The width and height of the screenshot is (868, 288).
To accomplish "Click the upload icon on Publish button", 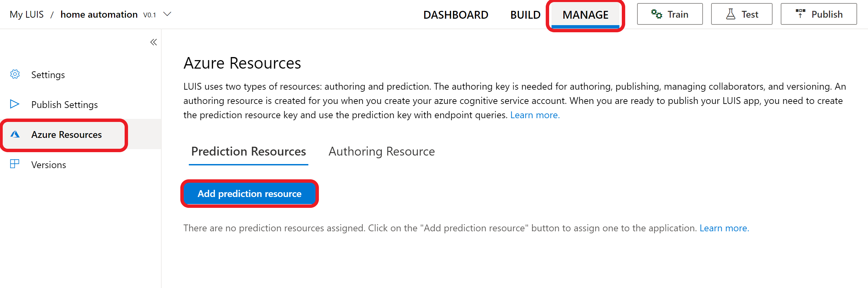I will (x=800, y=14).
